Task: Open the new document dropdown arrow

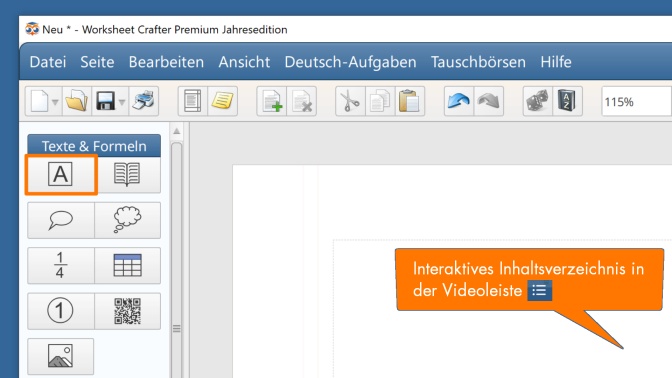Action: 55,102
